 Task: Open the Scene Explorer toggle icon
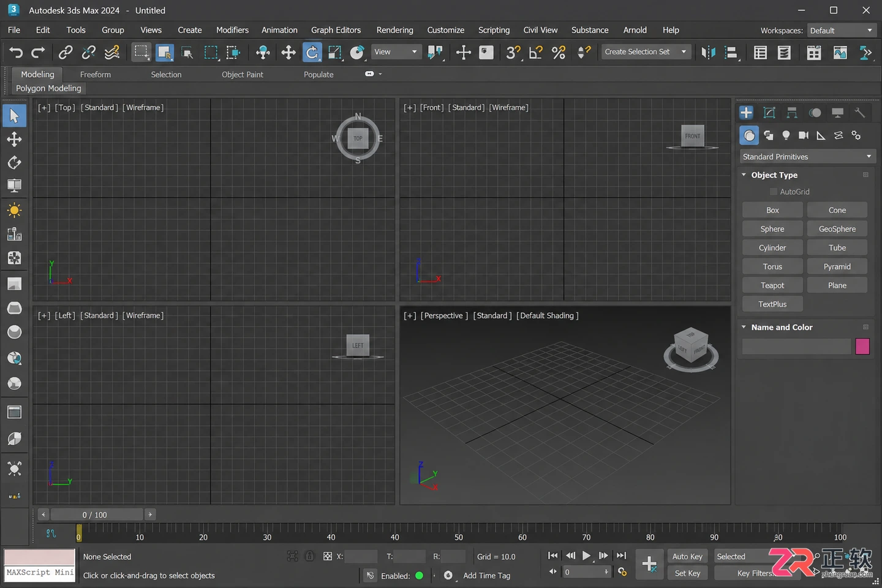pos(760,53)
